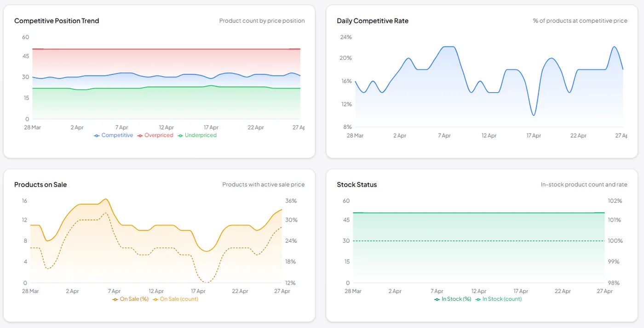The height and width of the screenshot is (328, 644).
Task: Select the '% of products at competitive price' subtitle
Action: (580, 21)
